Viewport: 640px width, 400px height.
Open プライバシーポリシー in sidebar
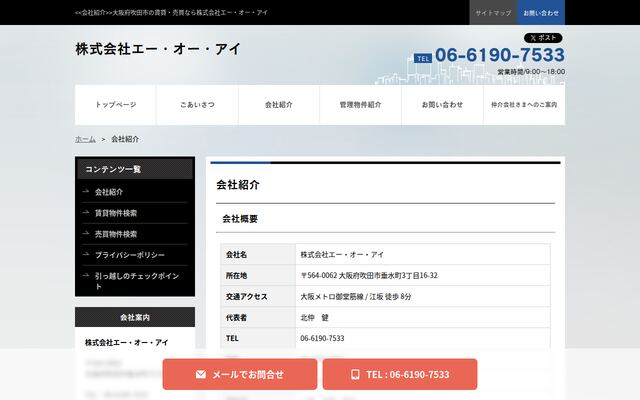pyautogui.click(x=130, y=255)
